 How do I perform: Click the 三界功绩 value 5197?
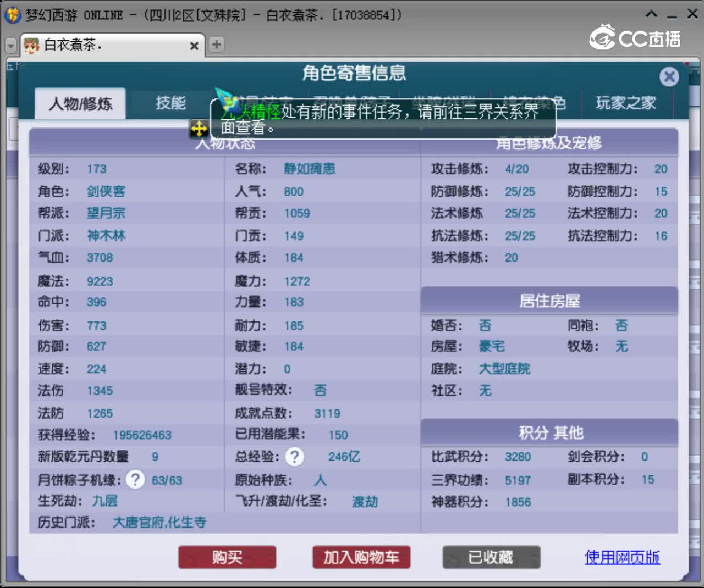[x=518, y=480]
